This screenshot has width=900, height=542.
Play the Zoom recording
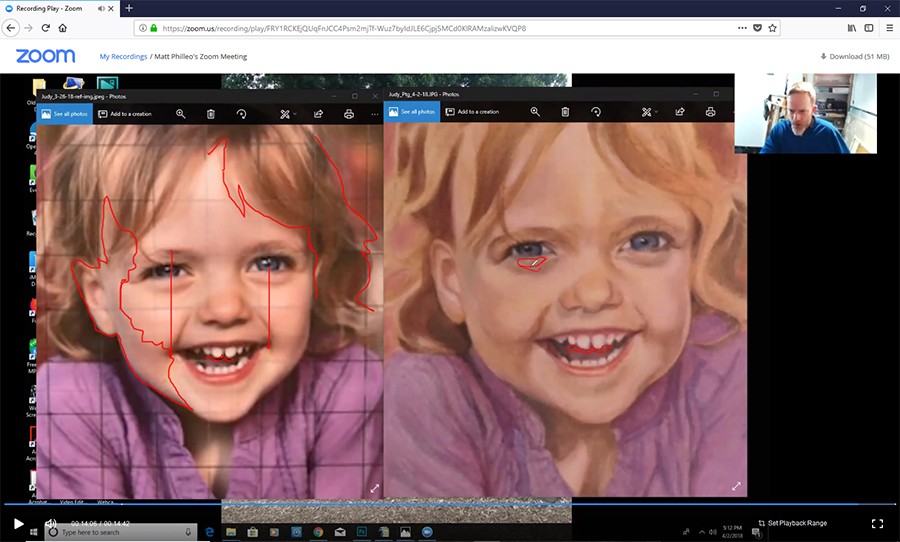(18, 523)
